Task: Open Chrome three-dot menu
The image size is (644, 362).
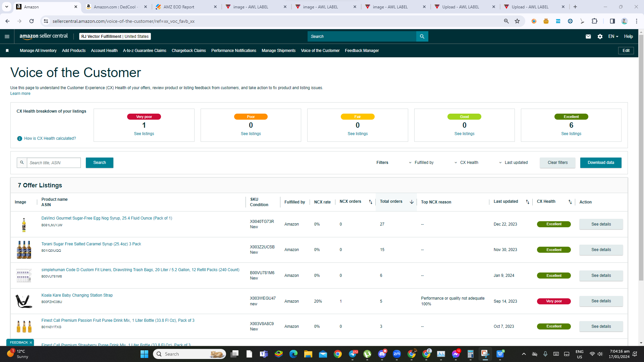Action: coord(636,21)
